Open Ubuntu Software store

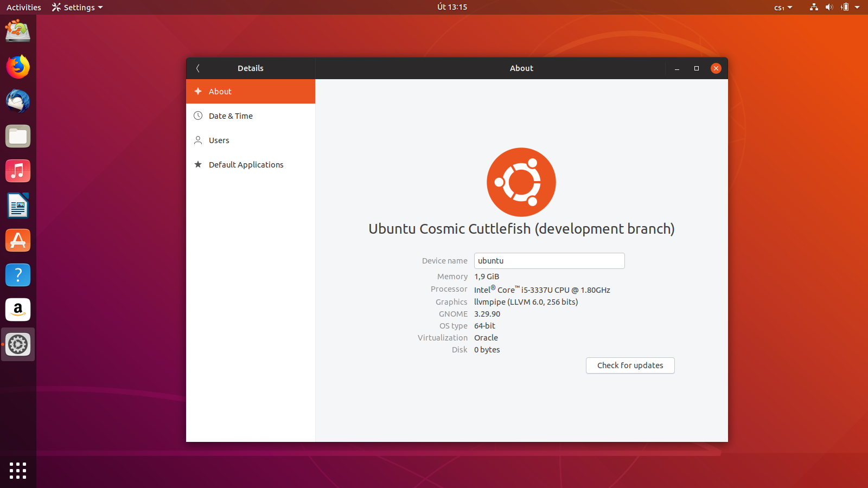point(18,240)
